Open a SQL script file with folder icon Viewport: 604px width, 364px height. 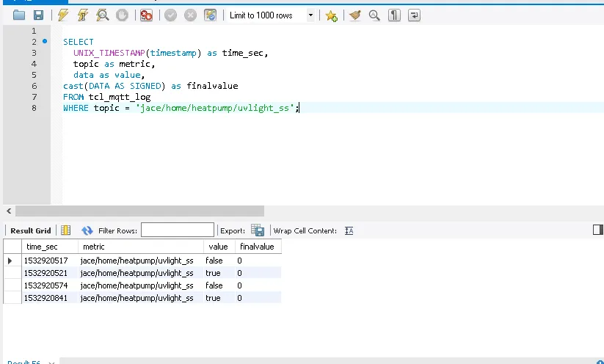pyautogui.click(x=19, y=15)
